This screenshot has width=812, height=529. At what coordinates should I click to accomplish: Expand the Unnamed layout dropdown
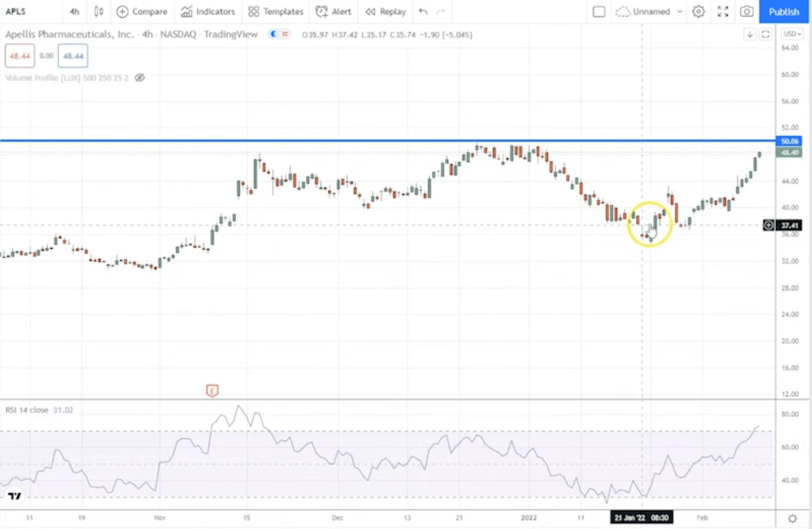680,12
